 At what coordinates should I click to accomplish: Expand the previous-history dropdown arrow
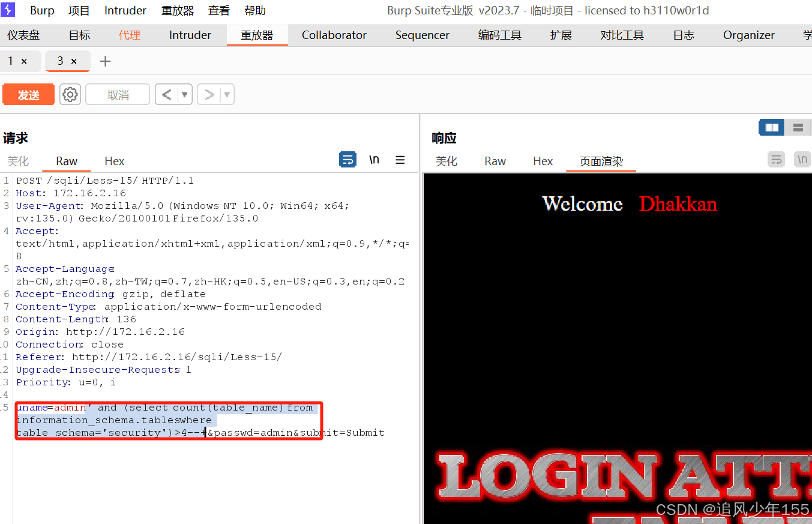(x=185, y=95)
